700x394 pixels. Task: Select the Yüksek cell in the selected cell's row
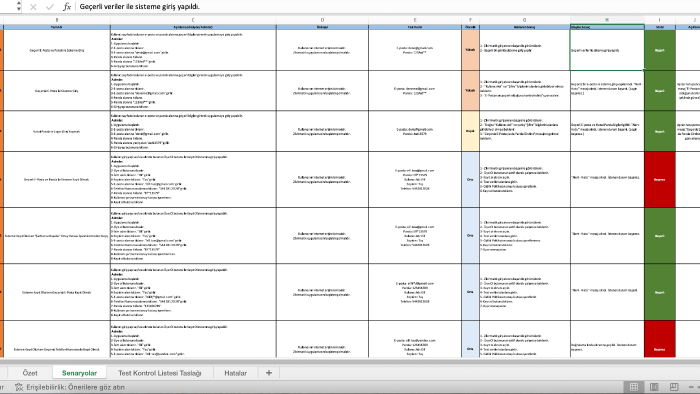click(x=470, y=50)
